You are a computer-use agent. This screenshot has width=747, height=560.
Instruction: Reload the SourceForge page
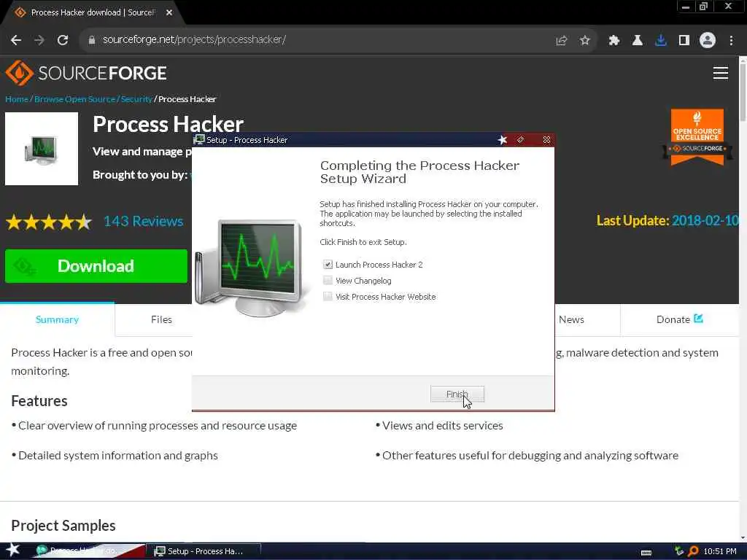pyautogui.click(x=63, y=40)
